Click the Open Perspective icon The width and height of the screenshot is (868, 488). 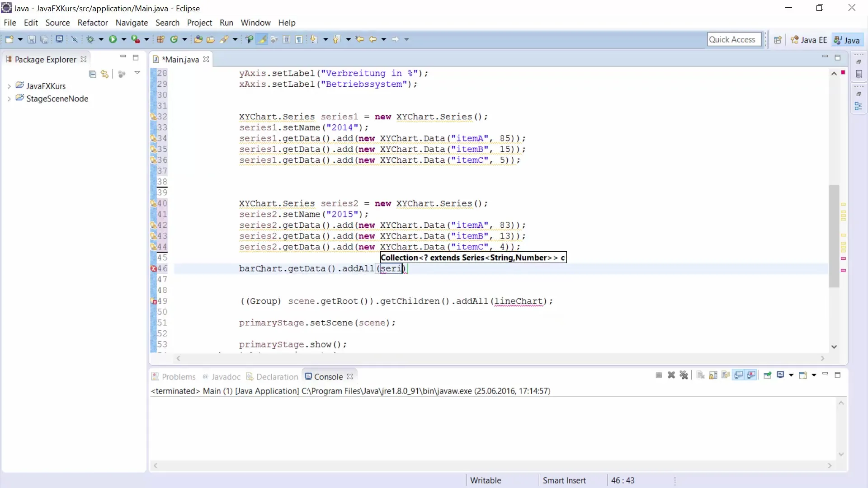(x=778, y=40)
